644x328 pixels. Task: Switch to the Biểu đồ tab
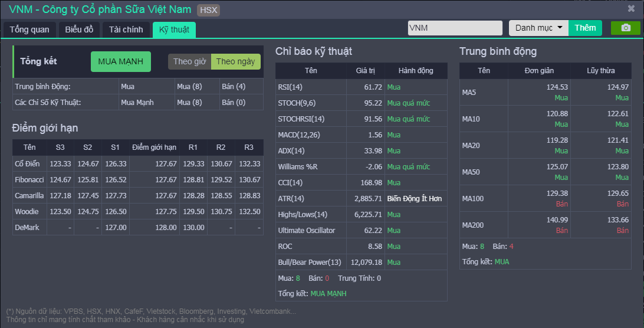coord(79,29)
